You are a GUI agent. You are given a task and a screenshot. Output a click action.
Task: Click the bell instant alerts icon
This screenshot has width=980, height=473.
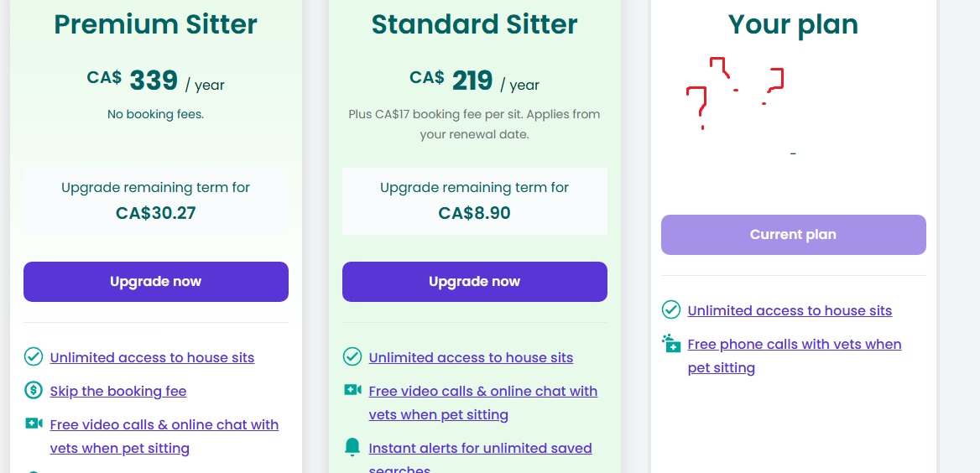tap(352, 448)
